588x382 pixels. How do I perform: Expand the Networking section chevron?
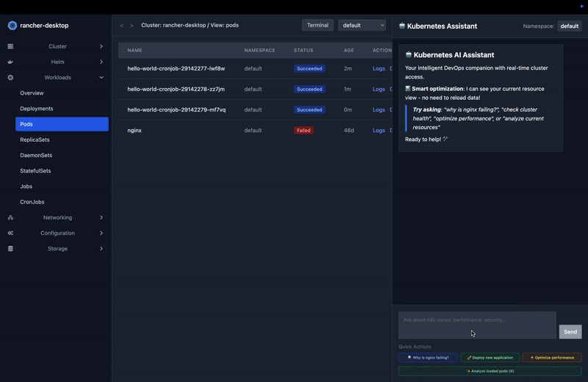[x=101, y=217]
